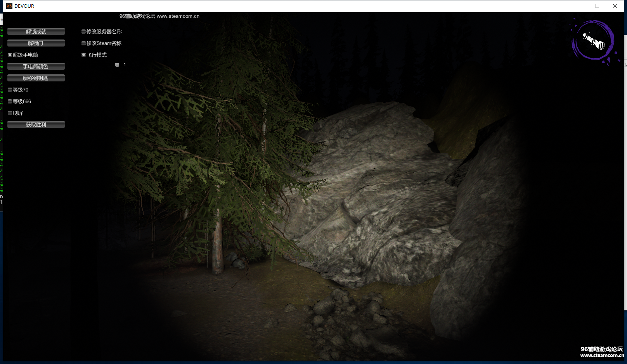Click the flashlight icon in the purple circle

tap(593, 41)
